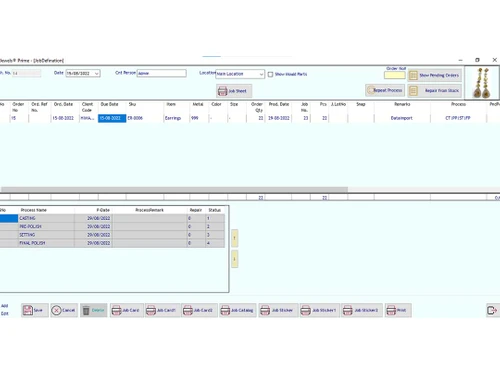This screenshot has width=500, height=375.
Task: Print the Job Card
Action: click(x=127, y=310)
